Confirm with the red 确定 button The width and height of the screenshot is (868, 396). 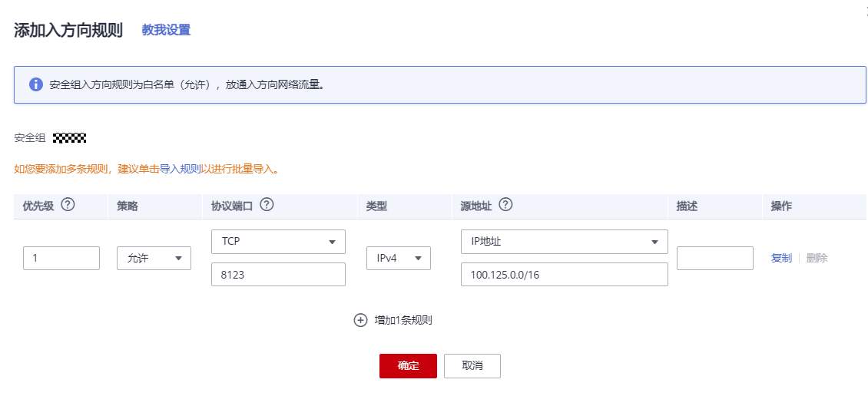pyautogui.click(x=408, y=366)
